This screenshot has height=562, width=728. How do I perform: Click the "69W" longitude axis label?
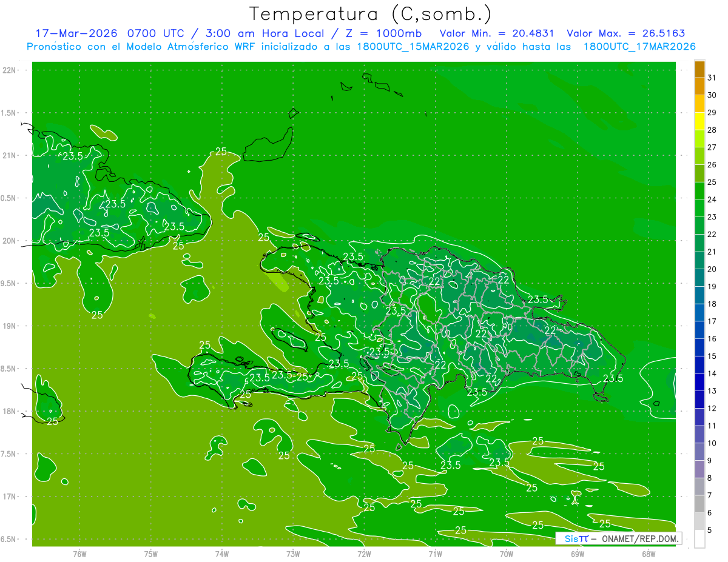tap(578, 554)
